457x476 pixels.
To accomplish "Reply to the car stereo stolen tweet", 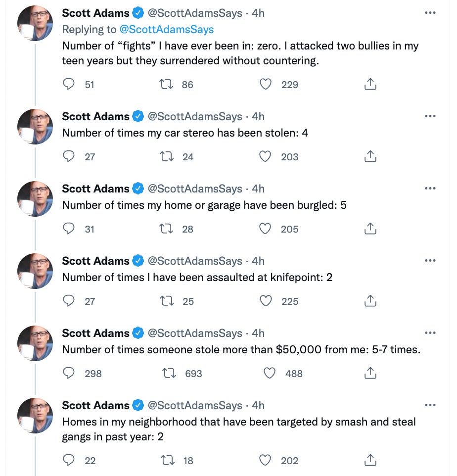I will (69, 157).
